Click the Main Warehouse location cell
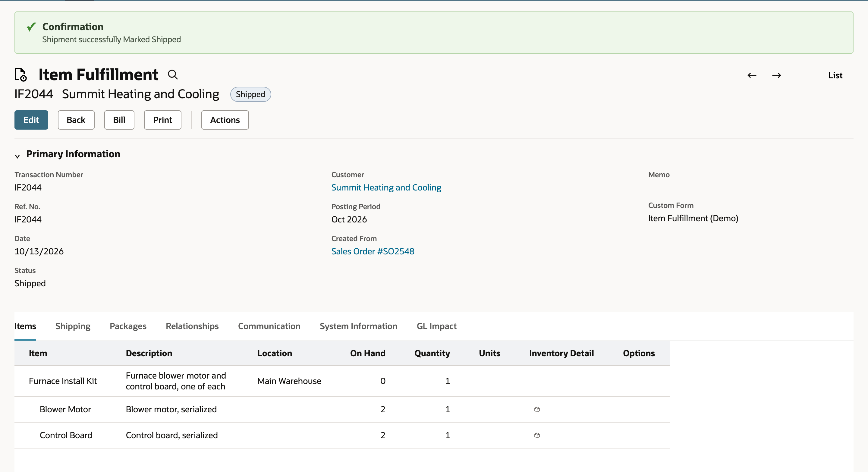 pyautogui.click(x=289, y=381)
